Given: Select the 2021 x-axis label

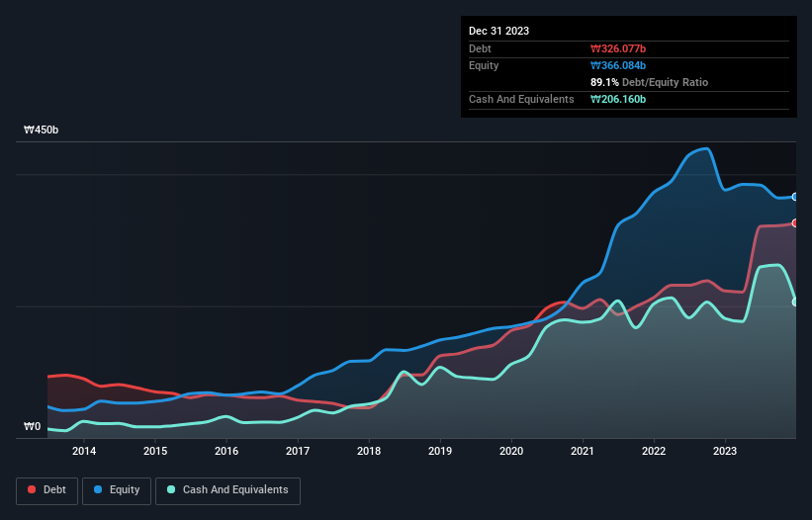Looking at the screenshot, I should pos(583,451).
